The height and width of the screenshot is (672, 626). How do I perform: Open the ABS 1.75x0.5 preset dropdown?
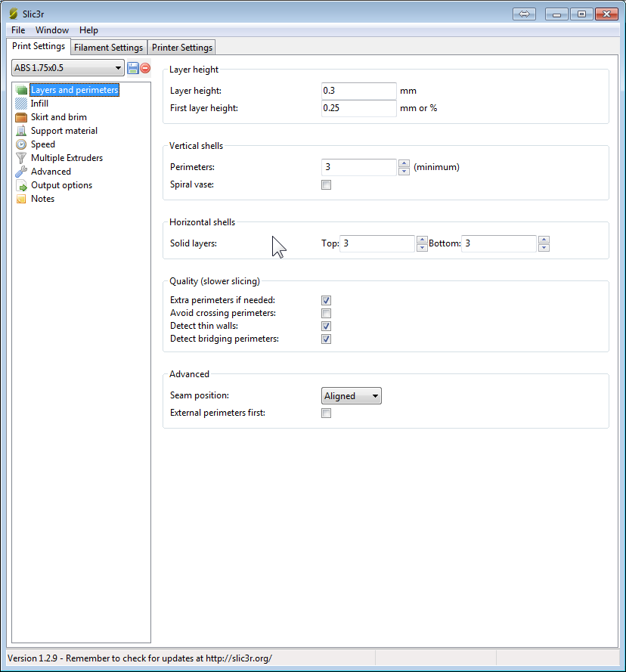point(68,68)
